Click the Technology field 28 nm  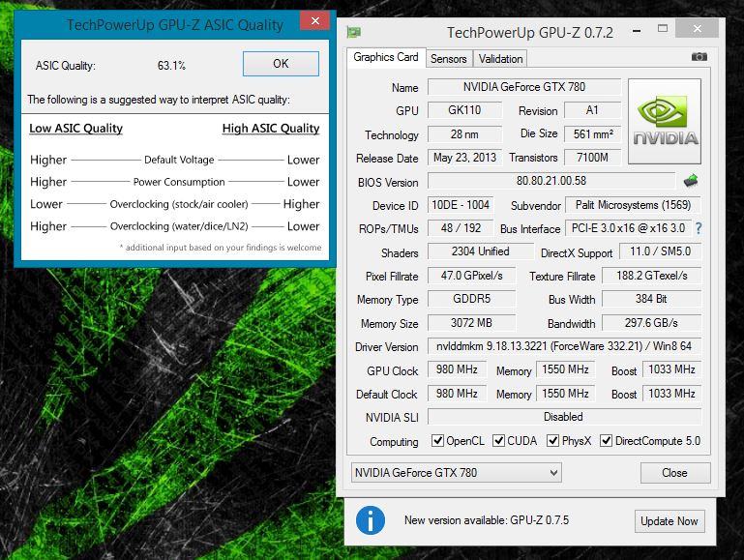click(464, 134)
